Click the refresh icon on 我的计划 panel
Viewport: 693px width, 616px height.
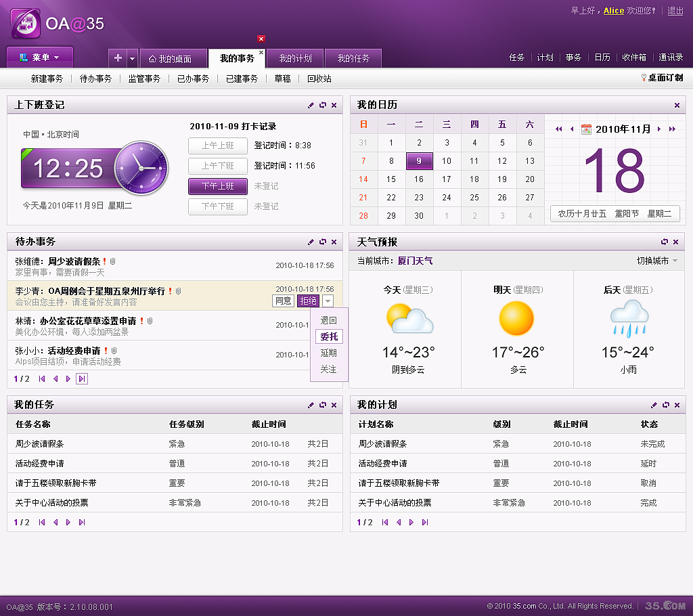665,405
